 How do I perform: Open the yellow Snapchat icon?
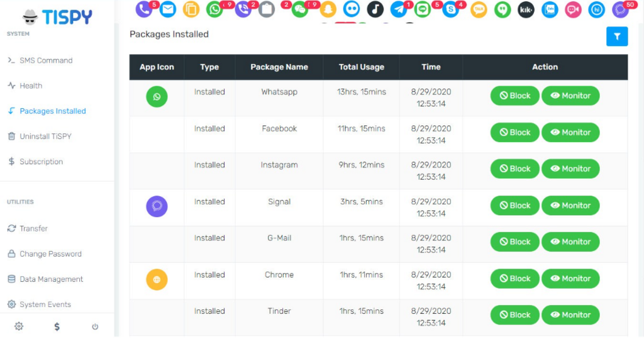tap(328, 9)
